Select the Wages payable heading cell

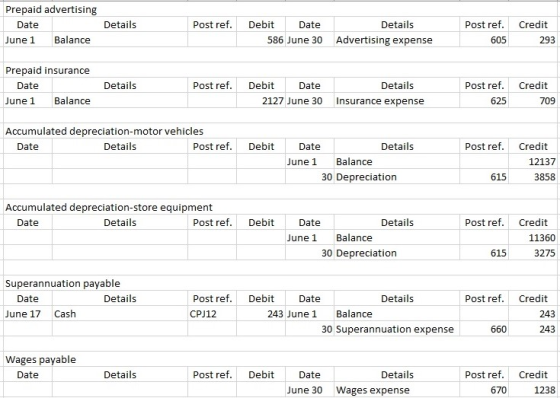pos(41,359)
